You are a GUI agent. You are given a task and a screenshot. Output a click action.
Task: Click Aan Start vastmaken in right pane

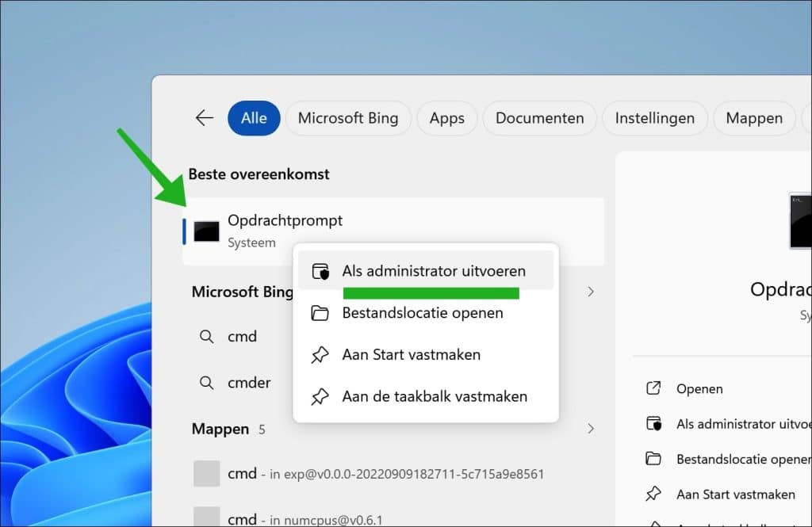(735, 495)
